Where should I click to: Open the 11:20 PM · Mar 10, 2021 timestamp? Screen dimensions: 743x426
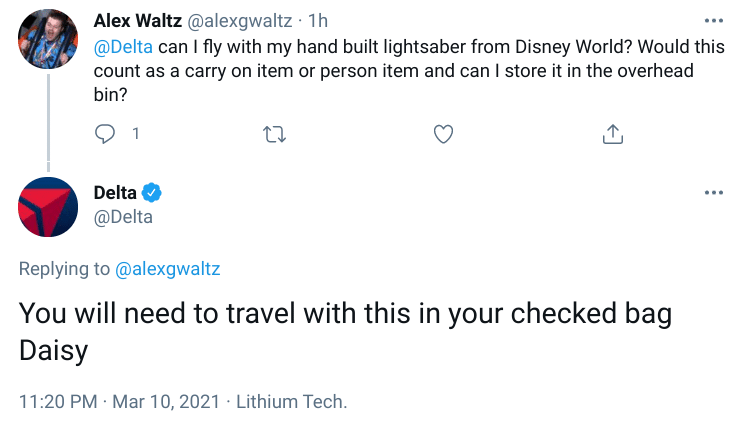coord(118,403)
